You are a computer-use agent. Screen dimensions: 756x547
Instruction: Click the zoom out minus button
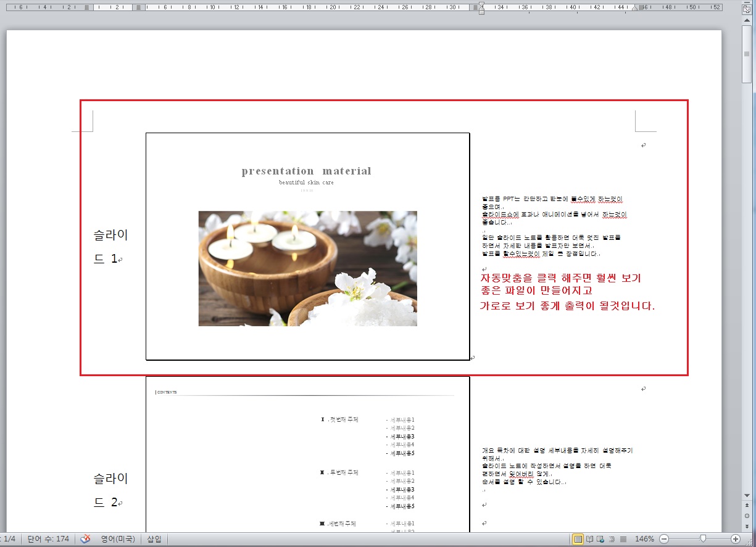click(664, 539)
